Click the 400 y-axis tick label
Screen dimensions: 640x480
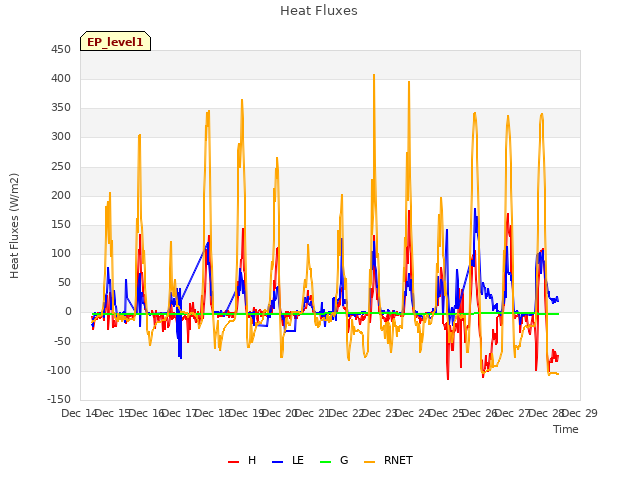coord(61,79)
